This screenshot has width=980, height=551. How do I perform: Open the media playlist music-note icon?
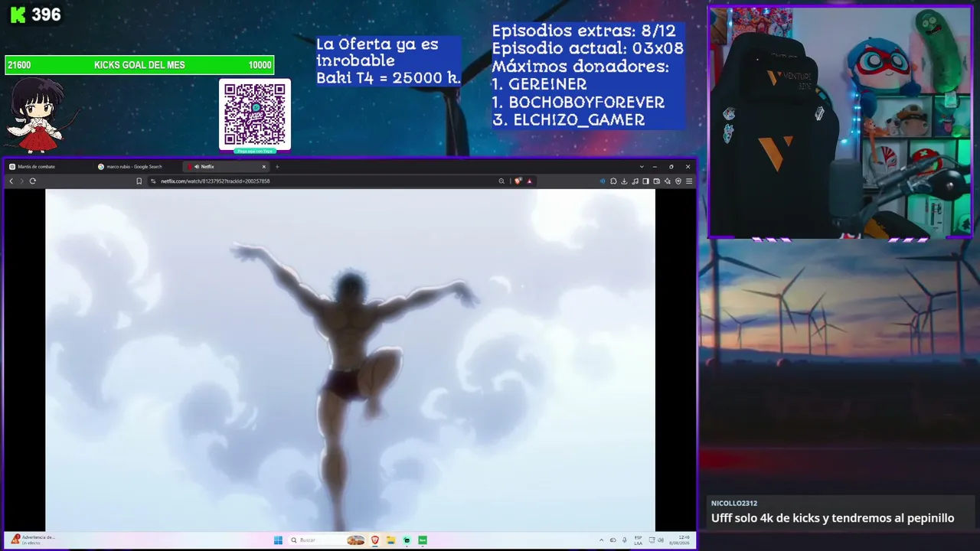(x=635, y=181)
